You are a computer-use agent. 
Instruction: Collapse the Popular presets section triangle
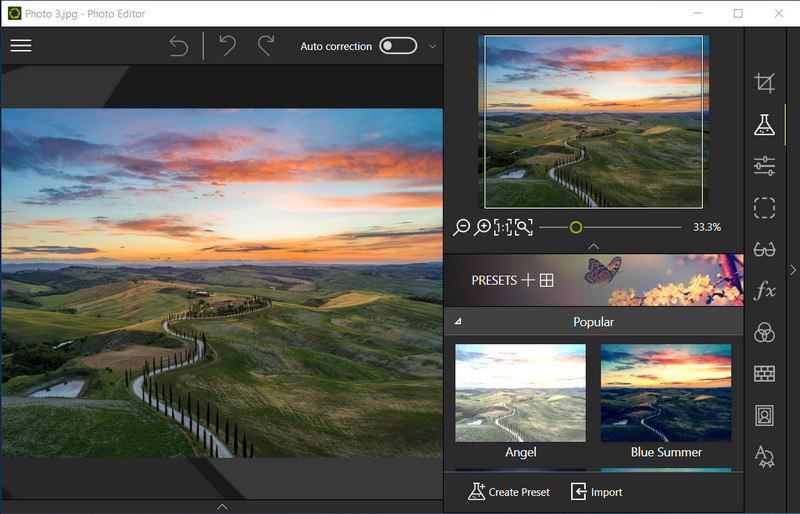pyautogui.click(x=458, y=322)
